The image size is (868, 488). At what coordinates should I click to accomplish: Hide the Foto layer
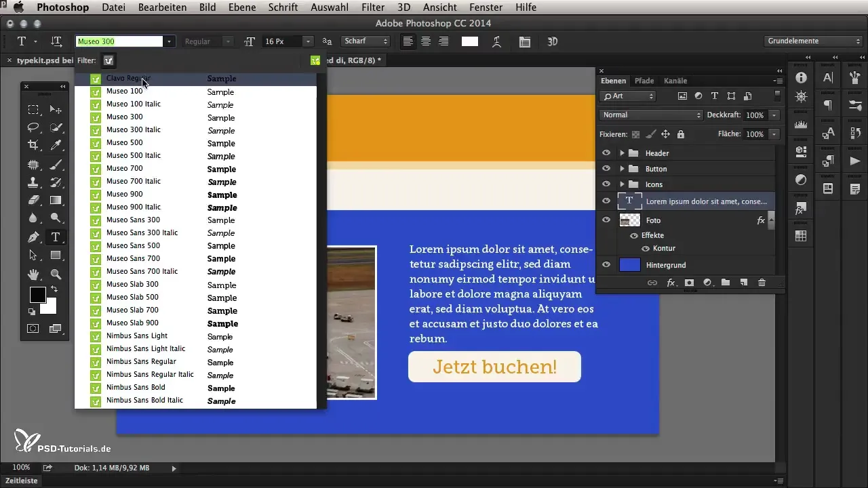(x=606, y=220)
